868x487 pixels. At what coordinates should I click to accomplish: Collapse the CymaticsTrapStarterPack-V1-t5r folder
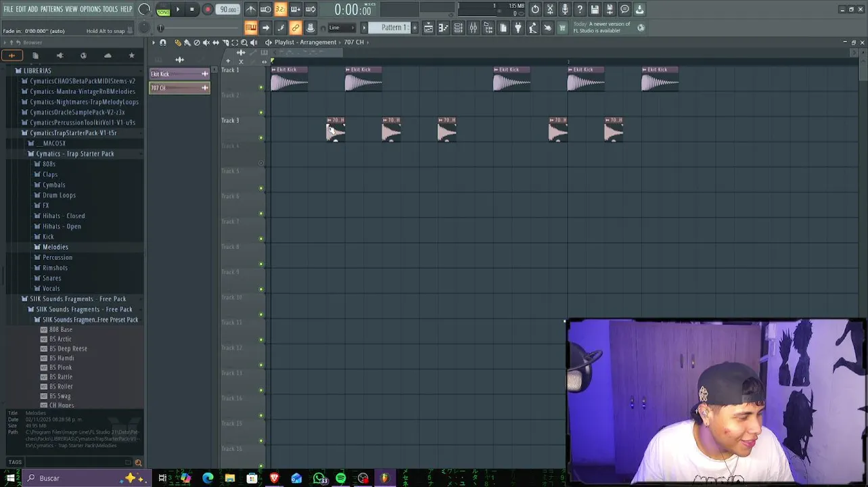[73, 133]
